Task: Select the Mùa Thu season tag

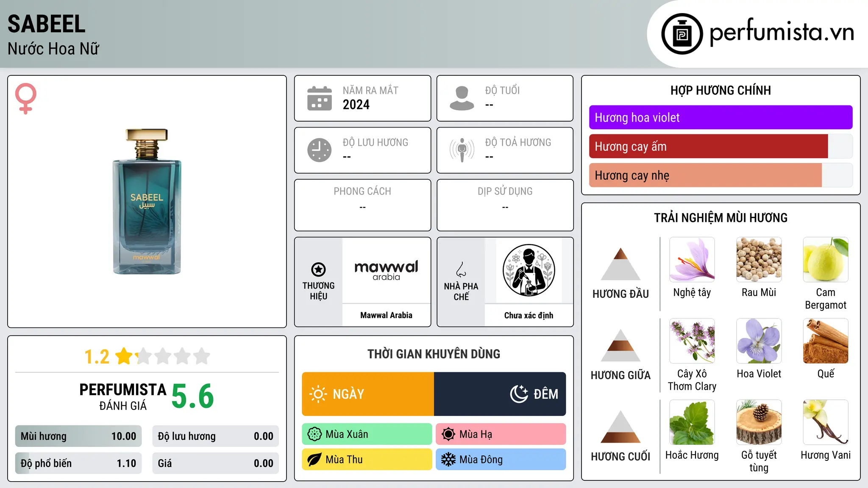Action: coord(367,460)
